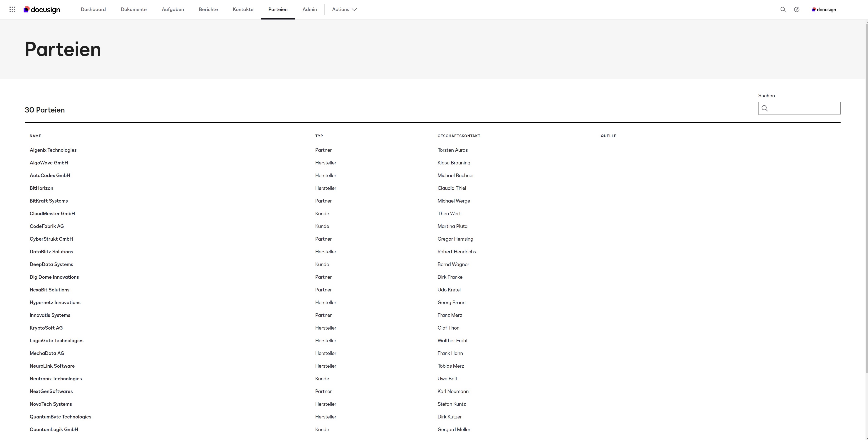Select NeuroLink Software entry
868x440 pixels.
point(52,366)
